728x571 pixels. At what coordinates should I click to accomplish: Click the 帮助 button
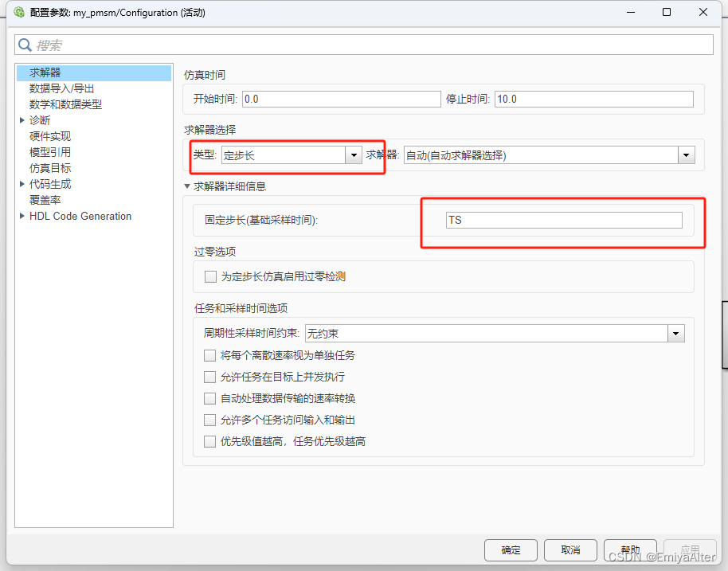[630, 549]
